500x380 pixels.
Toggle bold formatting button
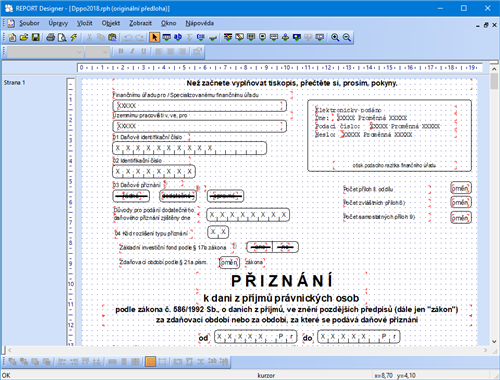(121, 51)
